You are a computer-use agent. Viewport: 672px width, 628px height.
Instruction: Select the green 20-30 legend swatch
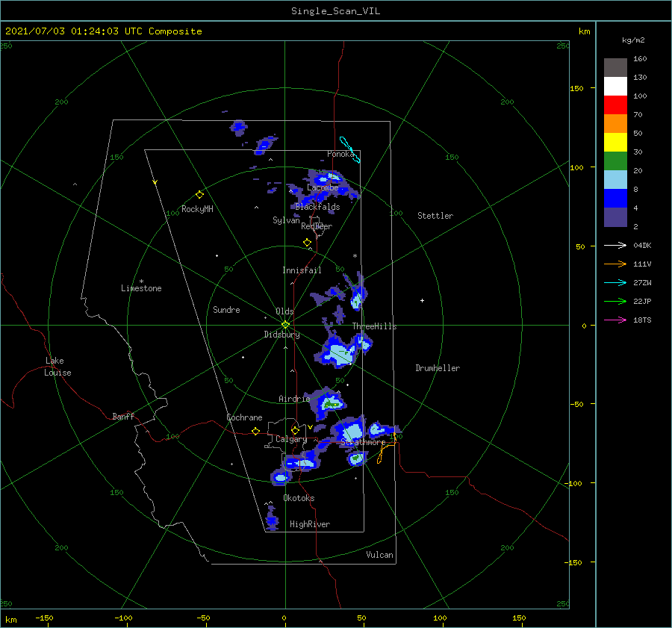[x=615, y=161]
